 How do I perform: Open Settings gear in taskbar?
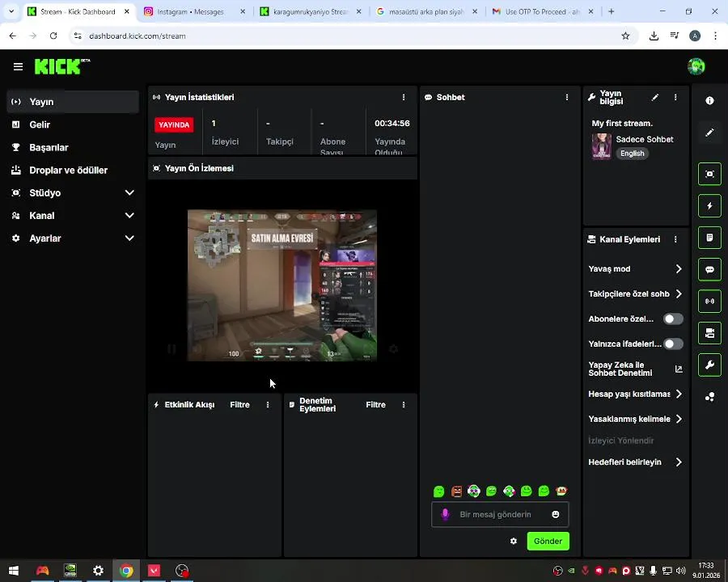tap(98, 571)
